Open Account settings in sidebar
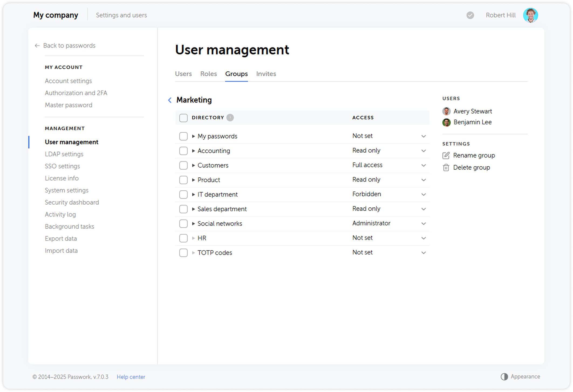 point(68,81)
